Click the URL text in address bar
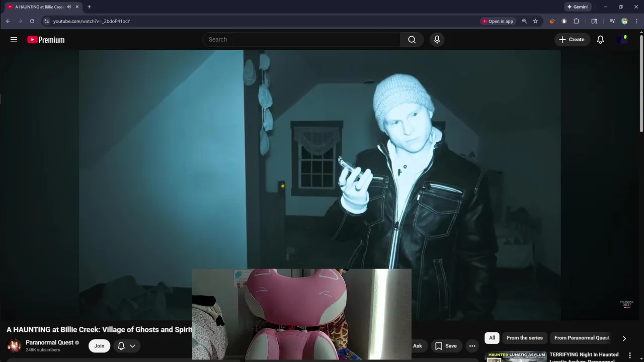Screen dimensions: 644x362 click(x=92, y=21)
